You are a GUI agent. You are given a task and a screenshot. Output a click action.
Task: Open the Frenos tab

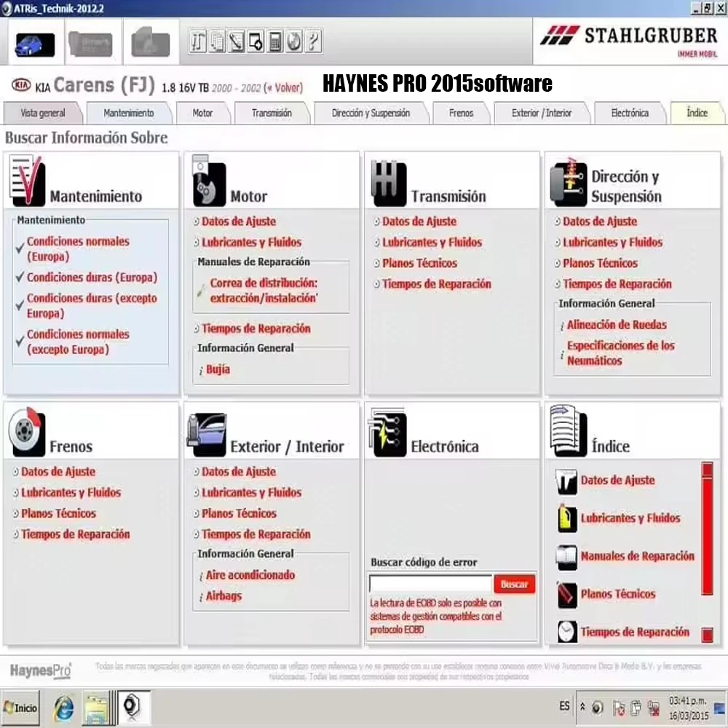(461, 113)
